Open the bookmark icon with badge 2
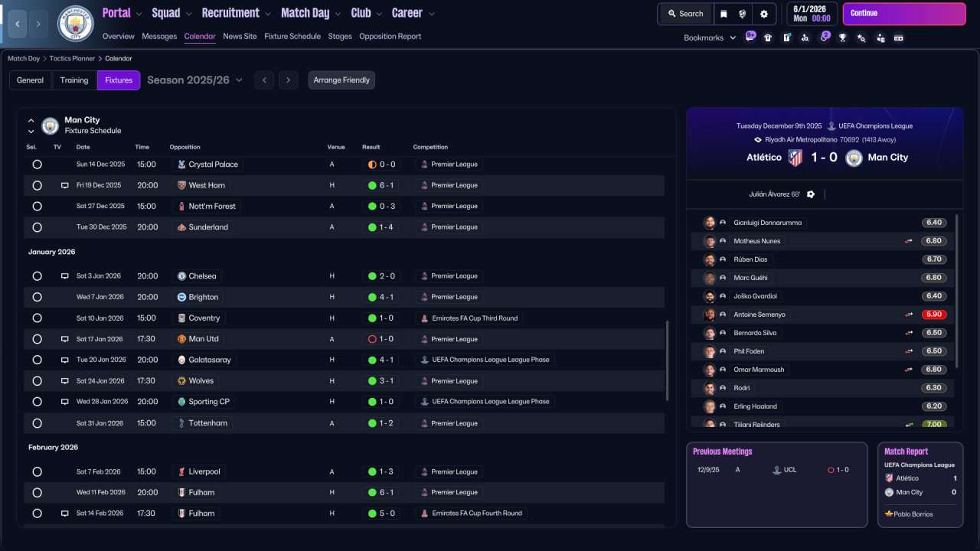The height and width of the screenshot is (551, 980). point(824,37)
